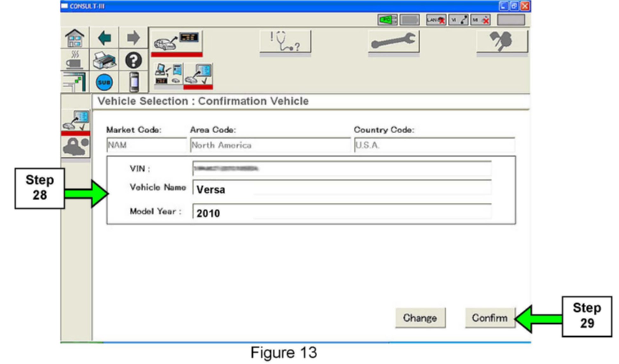619x364 pixels.
Task: Click the Change button
Action: 420,318
